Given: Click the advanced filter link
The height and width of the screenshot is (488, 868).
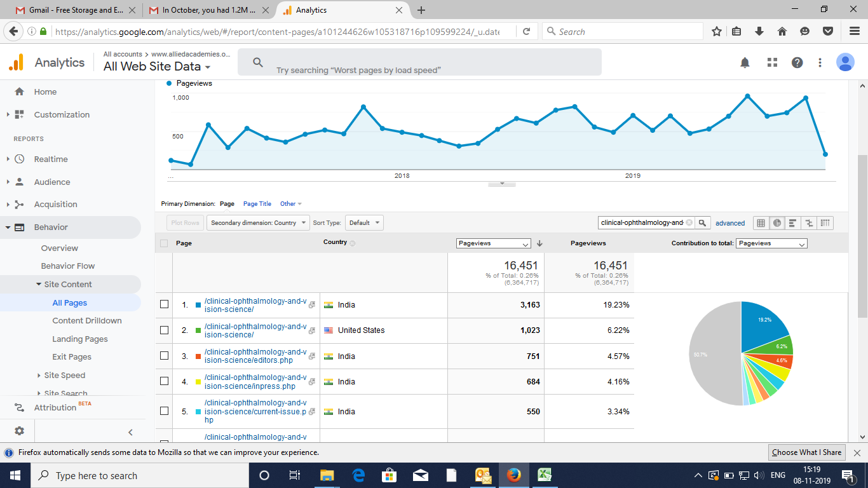Looking at the screenshot, I should (x=729, y=223).
